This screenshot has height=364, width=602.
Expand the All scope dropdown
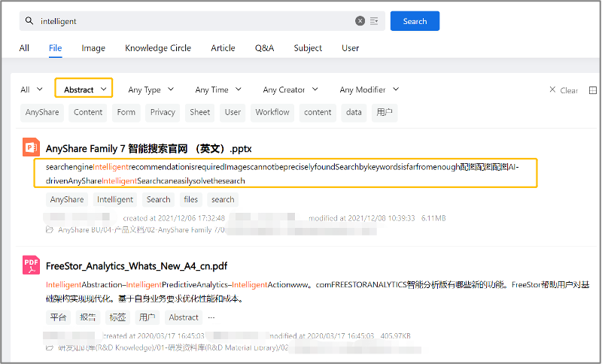pyautogui.click(x=30, y=89)
